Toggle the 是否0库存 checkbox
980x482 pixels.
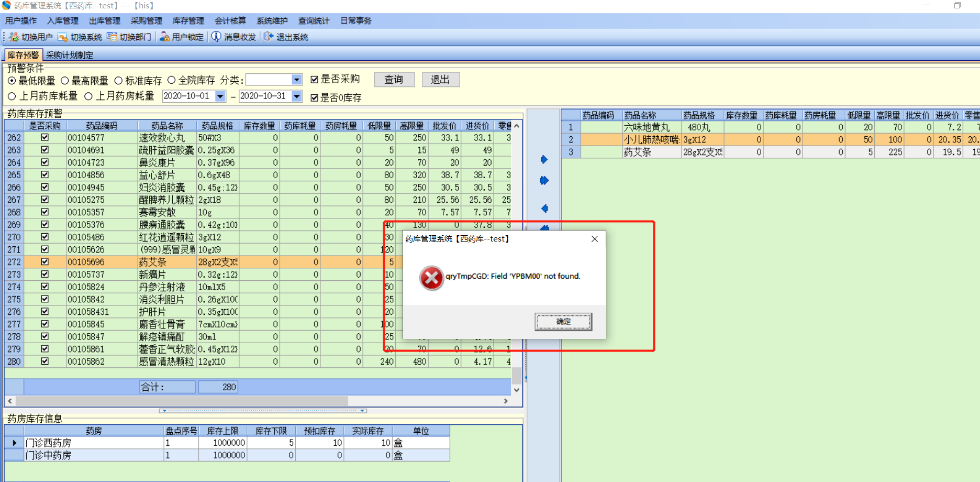314,97
